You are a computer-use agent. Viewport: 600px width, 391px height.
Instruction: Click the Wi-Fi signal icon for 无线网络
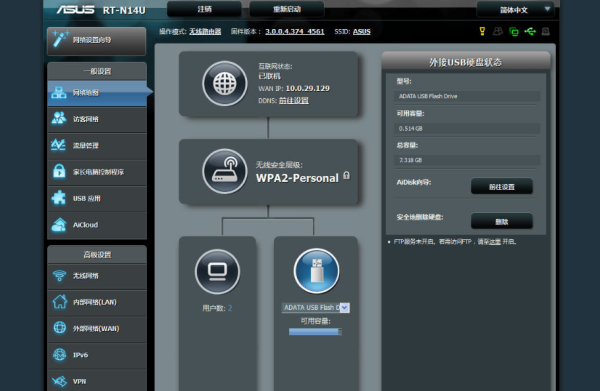(59, 275)
